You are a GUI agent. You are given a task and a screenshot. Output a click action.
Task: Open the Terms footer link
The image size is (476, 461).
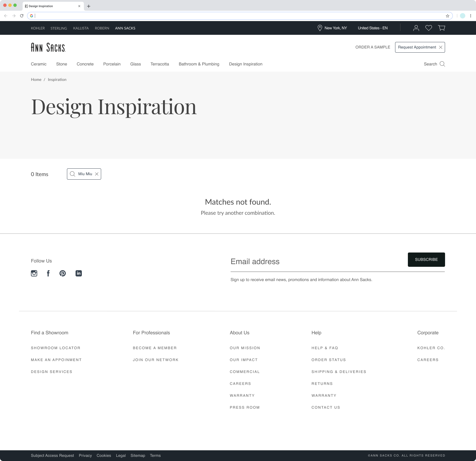pyautogui.click(x=155, y=456)
